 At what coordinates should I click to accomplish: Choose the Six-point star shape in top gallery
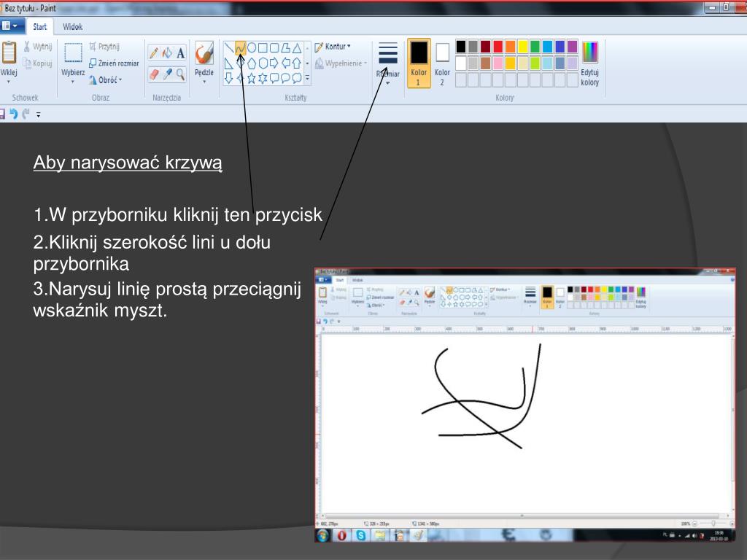click(x=263, y=78)
